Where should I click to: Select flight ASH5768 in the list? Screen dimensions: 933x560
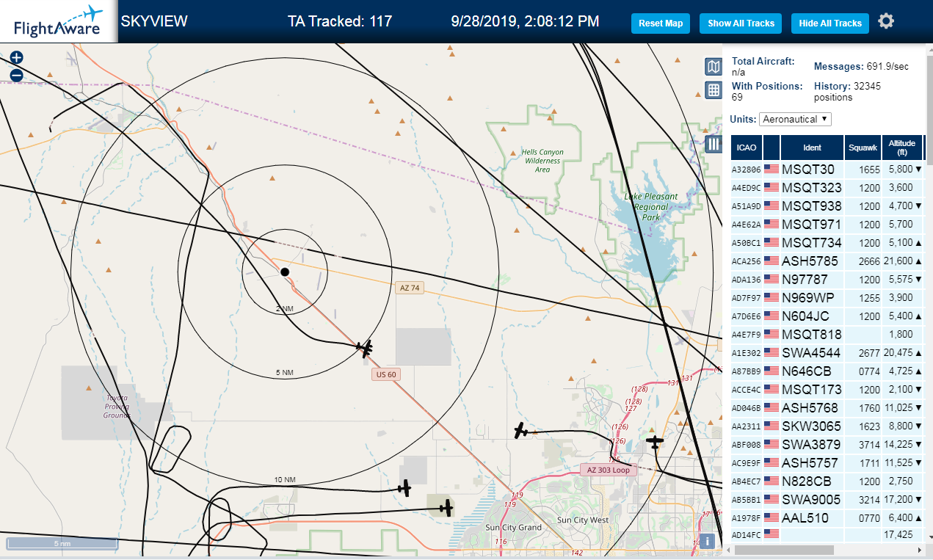(810, 407)
